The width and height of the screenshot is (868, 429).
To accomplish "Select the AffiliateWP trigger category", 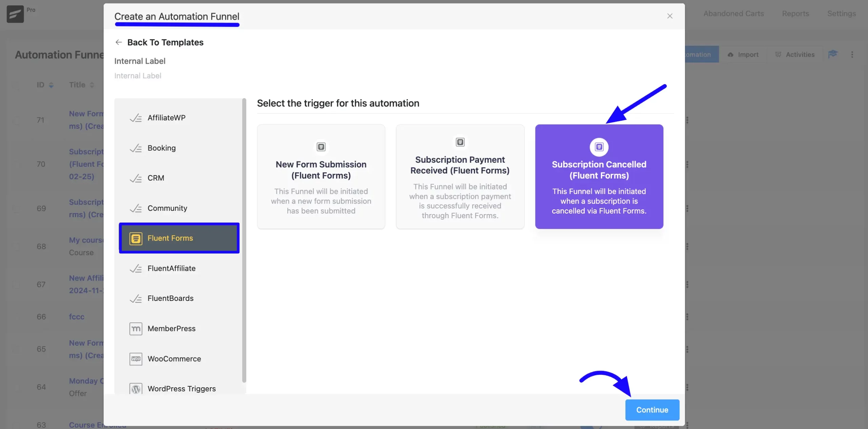I will [x=179, y=118].
